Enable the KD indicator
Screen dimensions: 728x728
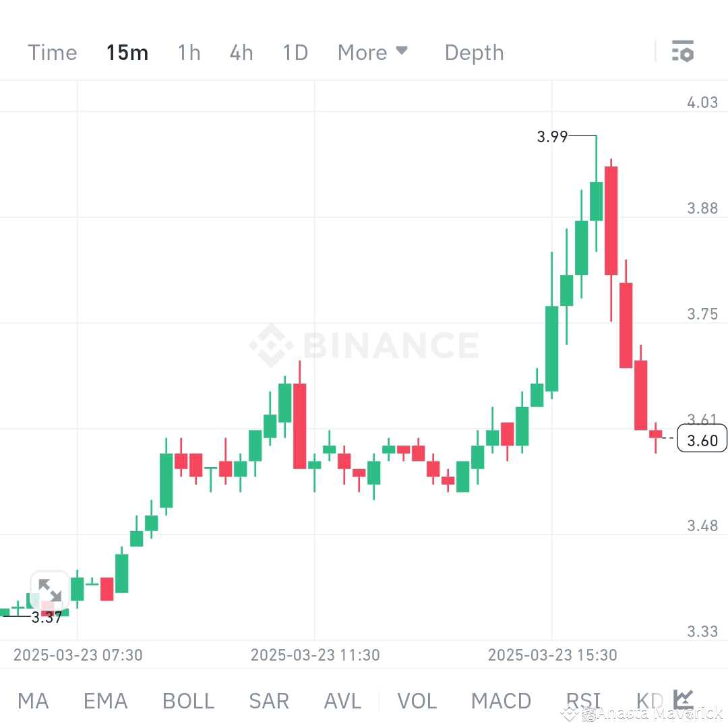click(x=648, y=700)
